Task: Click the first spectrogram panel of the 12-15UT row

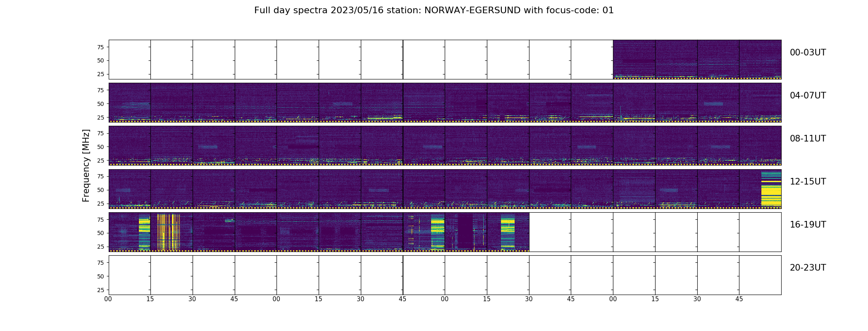Action: [129, 189]
